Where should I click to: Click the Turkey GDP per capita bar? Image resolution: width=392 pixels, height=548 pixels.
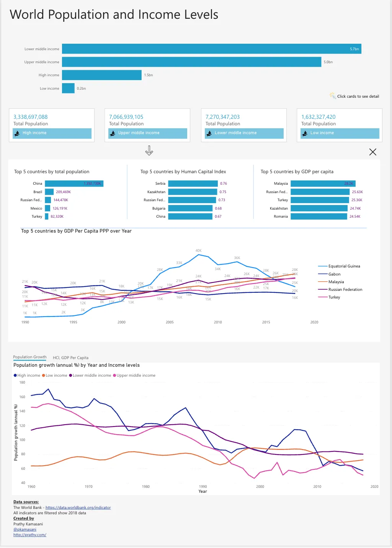[x=320, y=200]
